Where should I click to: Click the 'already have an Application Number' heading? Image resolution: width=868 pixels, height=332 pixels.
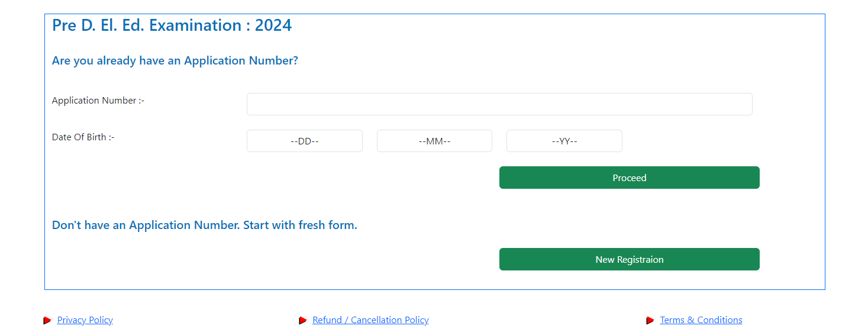click(175, 60)
